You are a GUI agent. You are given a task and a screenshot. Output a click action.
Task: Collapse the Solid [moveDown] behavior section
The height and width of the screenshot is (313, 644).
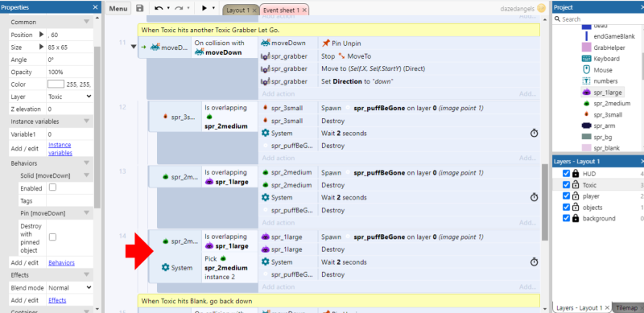click(x=87, y=175)
